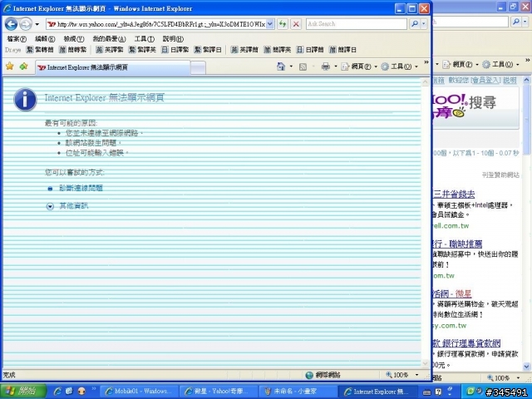
Task: Open the Favorites Center star icon
Action: pos(9,66)
